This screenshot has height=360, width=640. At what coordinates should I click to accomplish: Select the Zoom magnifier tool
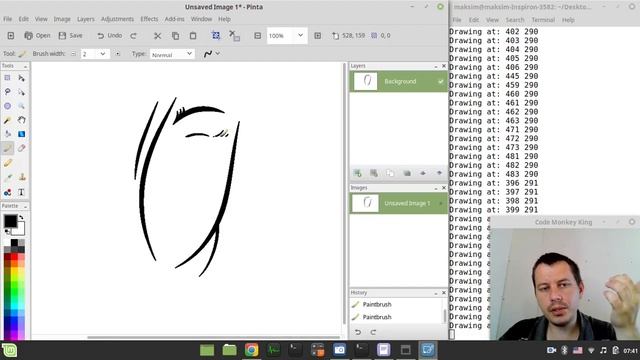pyautogui.click(x=21, y=106)
